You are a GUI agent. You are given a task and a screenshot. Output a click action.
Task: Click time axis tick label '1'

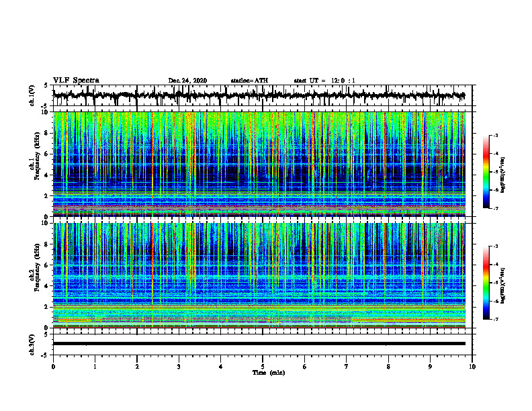(x=95, y=367)
